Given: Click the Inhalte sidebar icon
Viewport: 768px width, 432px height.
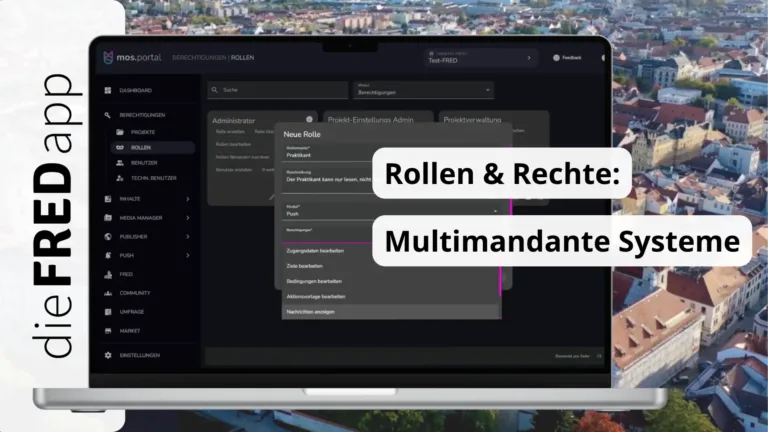Looking at the screenshot, I should pos(108,199).
